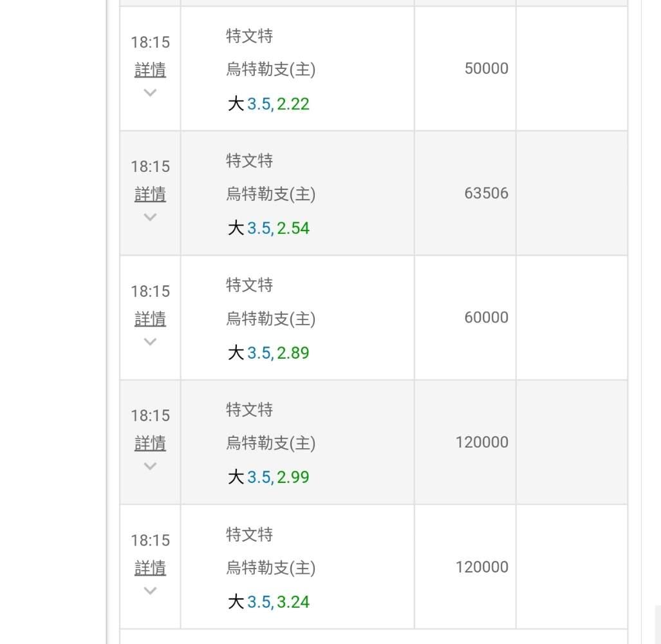Open 詳情 link for the 2.22 odds bet

coord(150,70)
